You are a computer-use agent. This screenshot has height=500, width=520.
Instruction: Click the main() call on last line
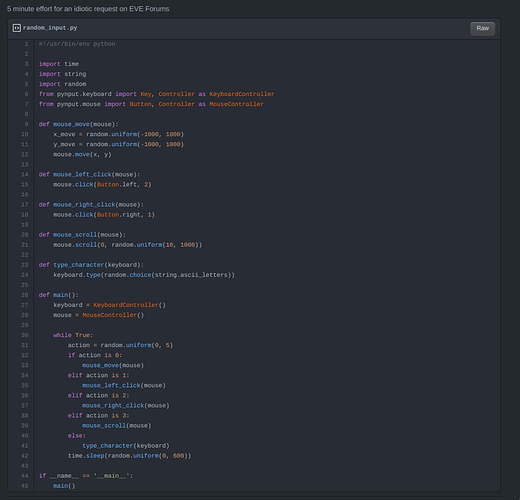pos(64,486)
